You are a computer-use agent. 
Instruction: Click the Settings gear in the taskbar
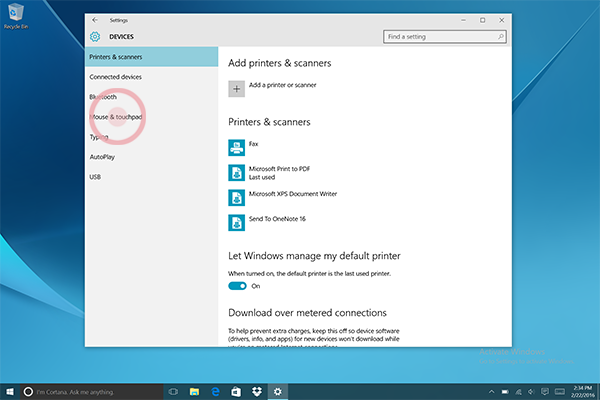(278, 392)
